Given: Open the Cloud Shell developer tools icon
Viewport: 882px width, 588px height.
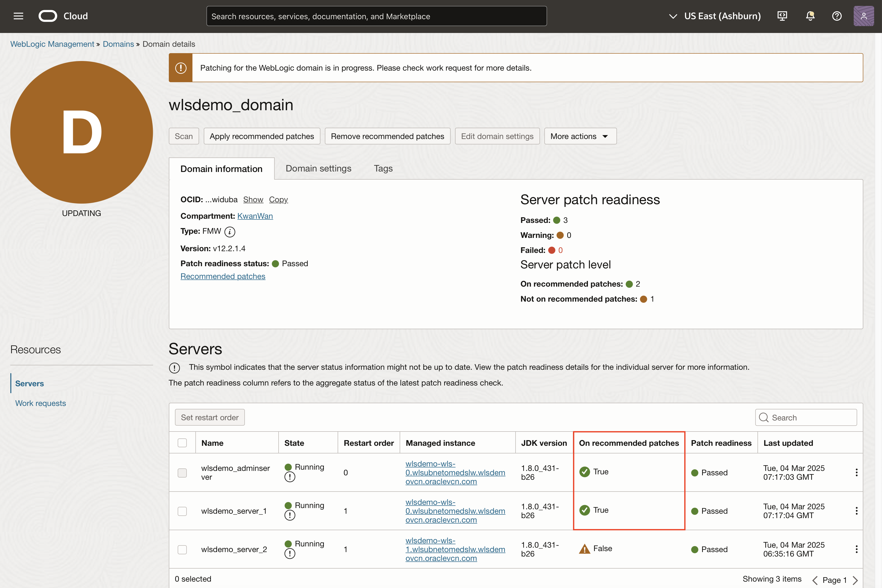Looking at the screenshot, I should coord(782,16).
